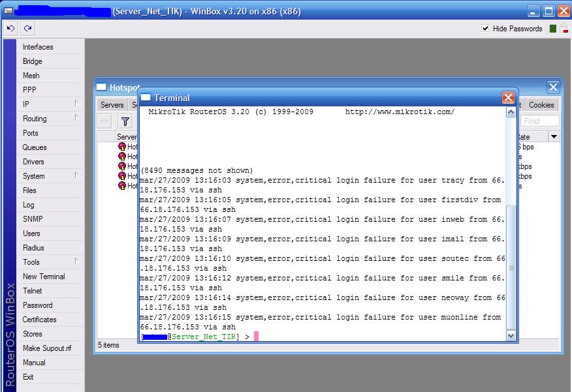
Task: Minimize the WinBox window
Action: pyautogui.click(x=533, y=11)
